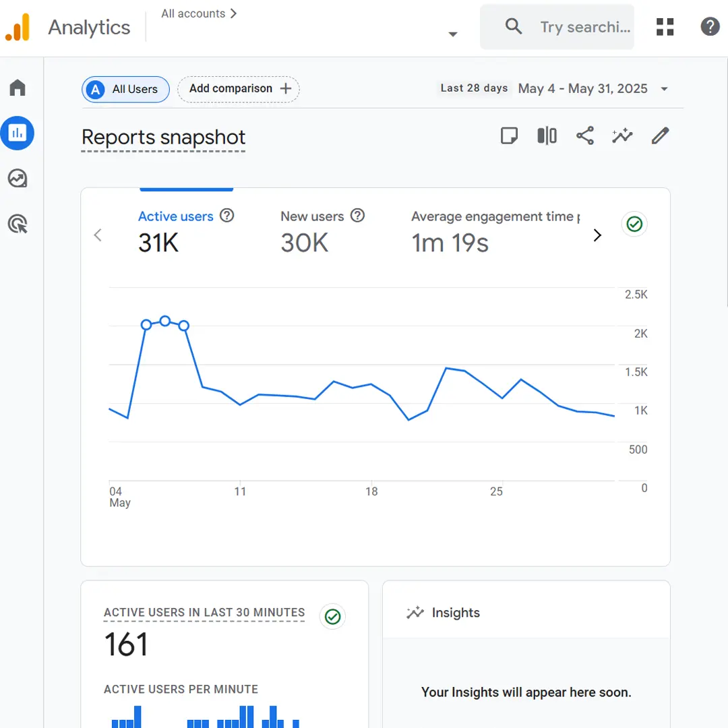The image size is (728, 728).
Task: Open the Google apps grid icon
Action: [x=665, y=27]
